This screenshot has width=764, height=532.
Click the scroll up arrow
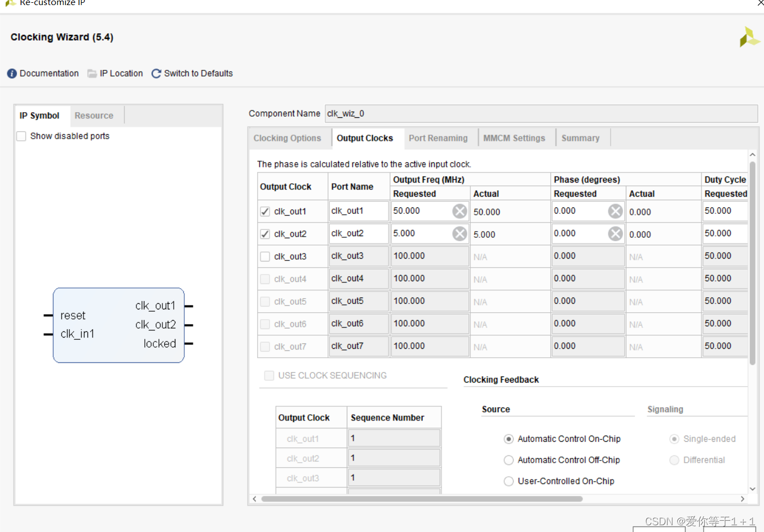(x=752, y=154)
